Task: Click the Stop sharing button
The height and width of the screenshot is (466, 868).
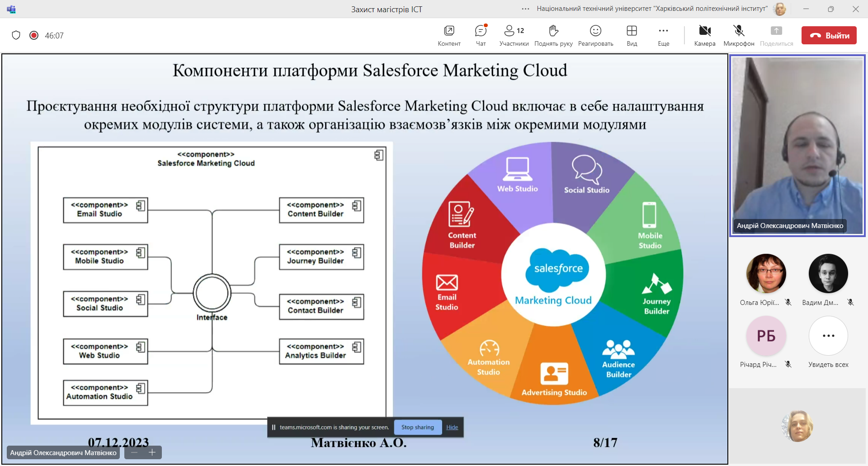Action: 417,427
